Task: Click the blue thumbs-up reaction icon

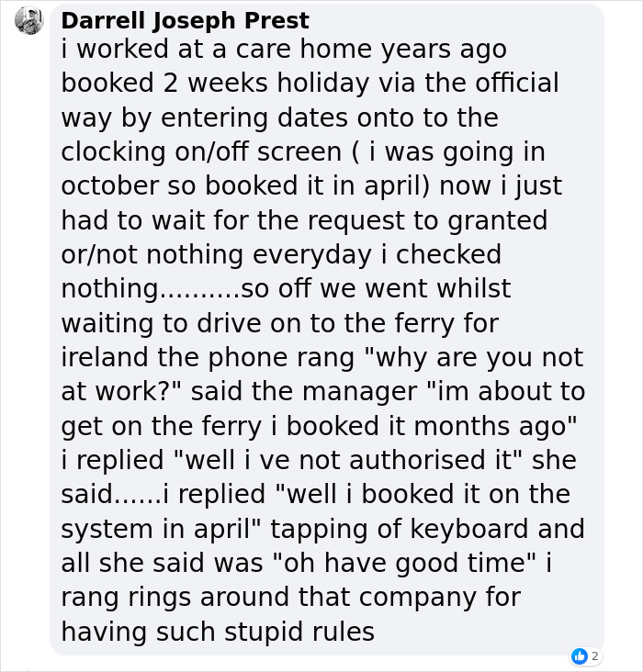Action: coord(579,655)
